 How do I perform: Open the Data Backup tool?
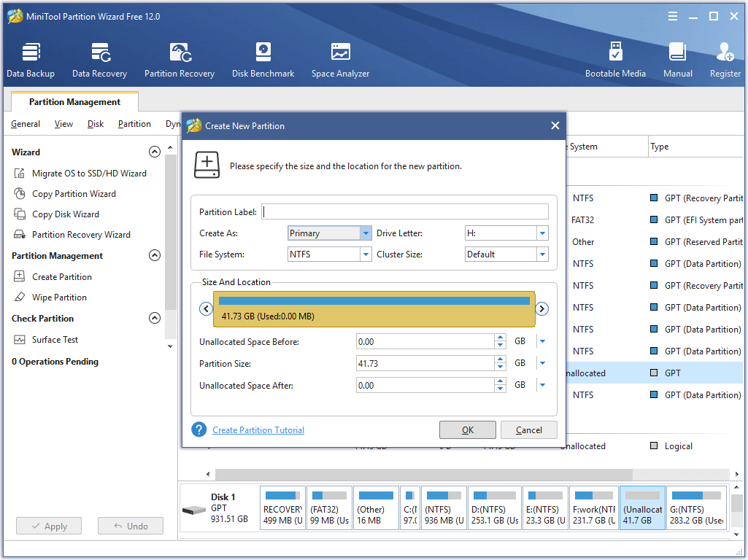31,60
